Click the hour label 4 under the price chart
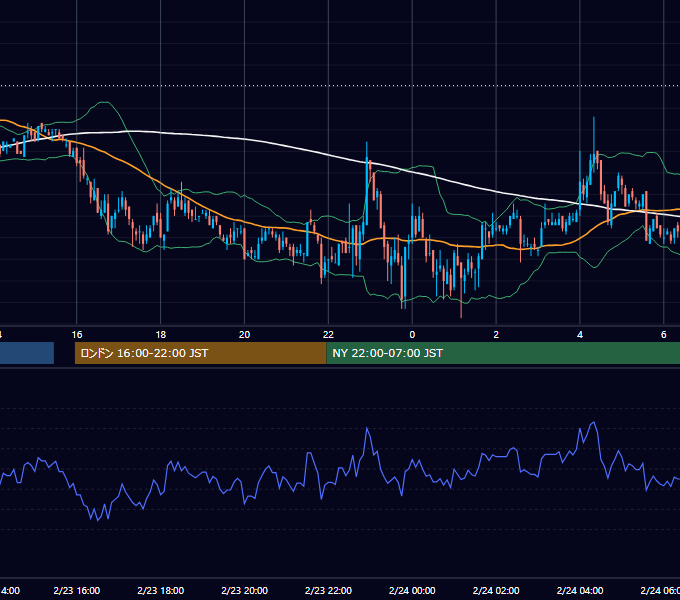The height and width of the screenshot is (600, 680). 580,334
